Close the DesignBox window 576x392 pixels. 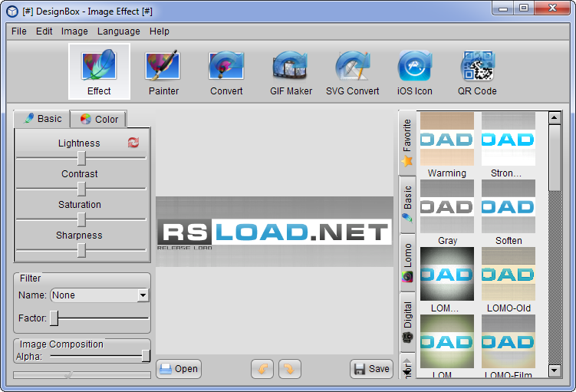coord(552,8)
